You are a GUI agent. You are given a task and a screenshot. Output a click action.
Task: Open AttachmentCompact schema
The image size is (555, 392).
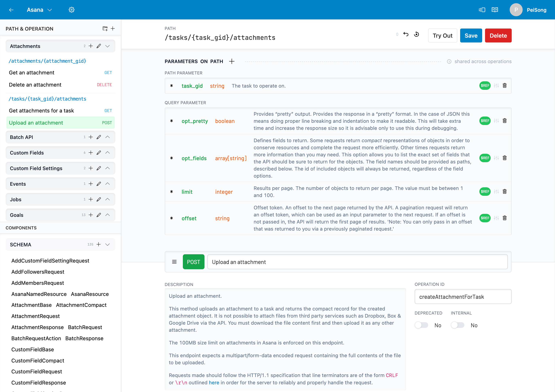pyautogui.click(x=81, y=305)
